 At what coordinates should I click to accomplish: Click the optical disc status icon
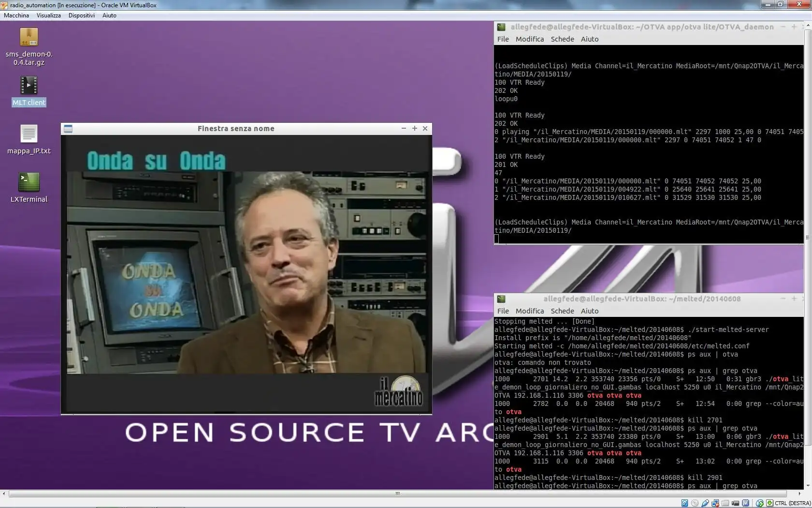[695, 503]
